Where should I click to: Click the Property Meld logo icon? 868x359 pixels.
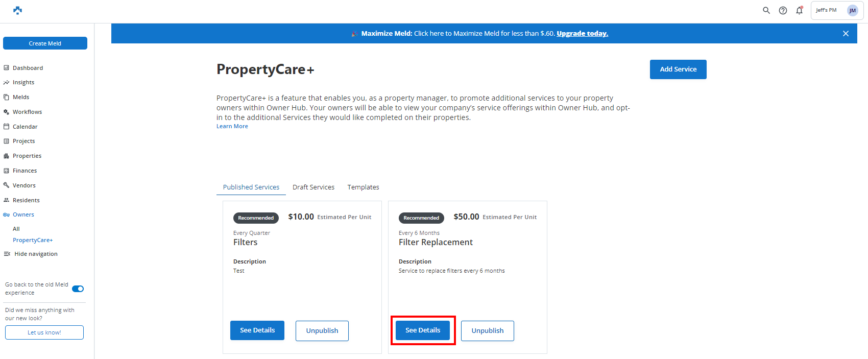[x=17, y=10]
